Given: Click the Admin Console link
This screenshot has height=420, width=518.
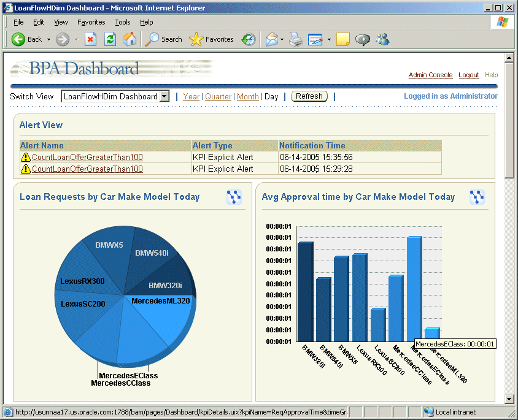Looking at the screenshot, I should tap(430, 75).
